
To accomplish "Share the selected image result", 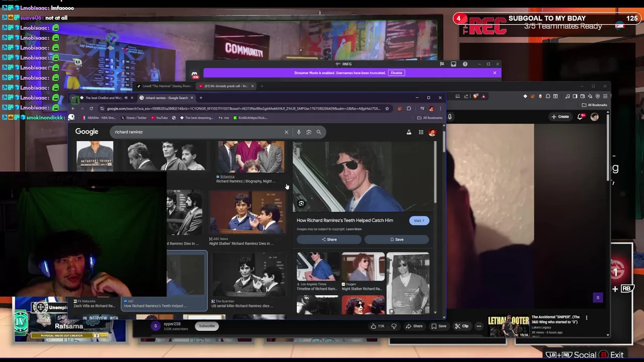I will click(329, 240).
